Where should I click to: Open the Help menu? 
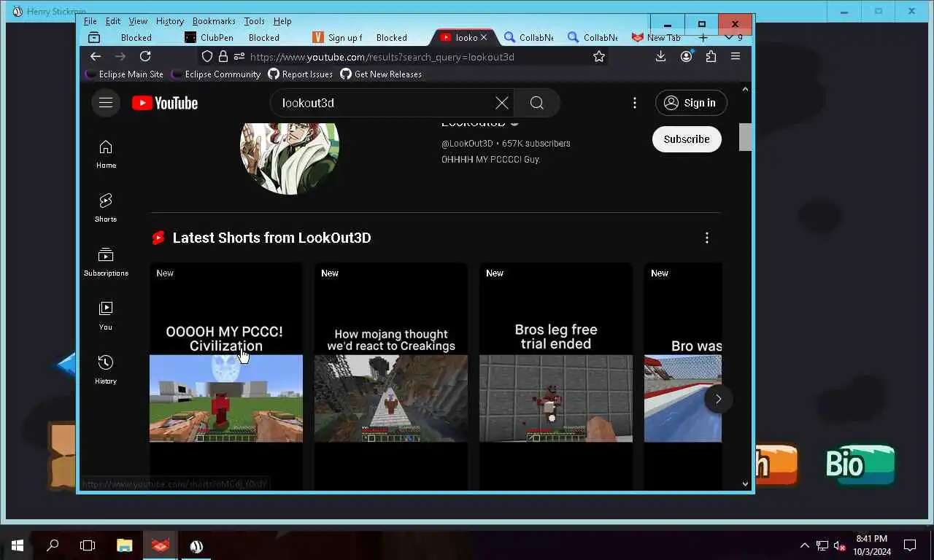(282, 21)
